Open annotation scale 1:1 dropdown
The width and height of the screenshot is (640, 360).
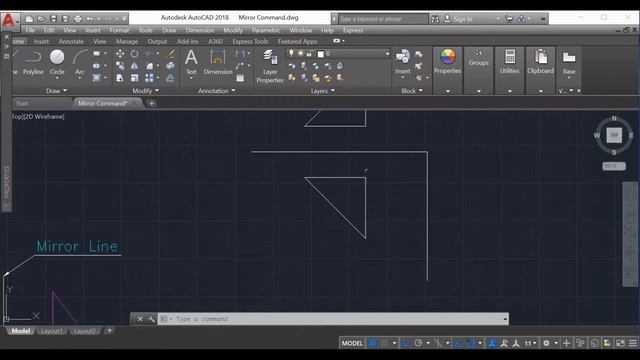pos(530,343)
